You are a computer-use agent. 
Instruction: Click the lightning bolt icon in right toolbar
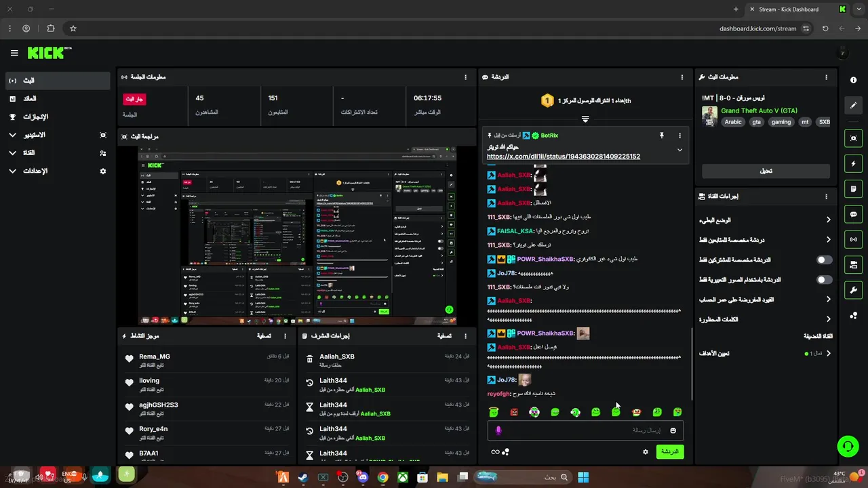(x=853, y=163)
